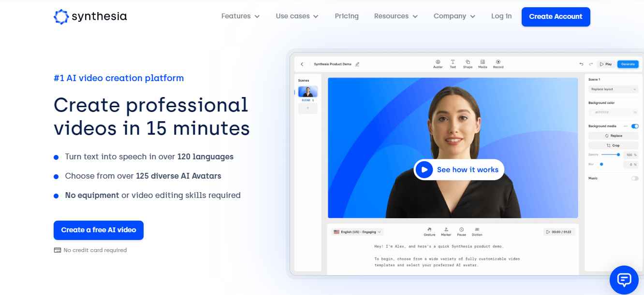The height and width of the screenshot is (295, 644).
Task: Select the Text tool in the demo editor
Action: [453, 64]
